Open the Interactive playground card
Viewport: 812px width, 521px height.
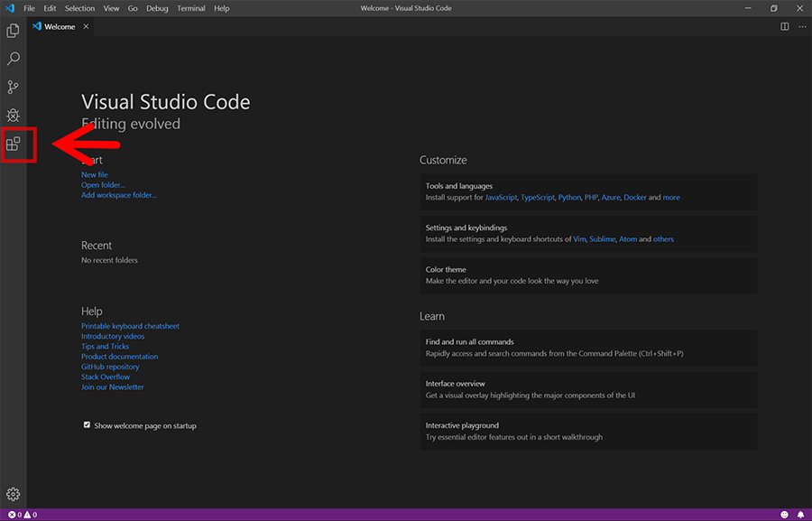(x=588, y=432)
